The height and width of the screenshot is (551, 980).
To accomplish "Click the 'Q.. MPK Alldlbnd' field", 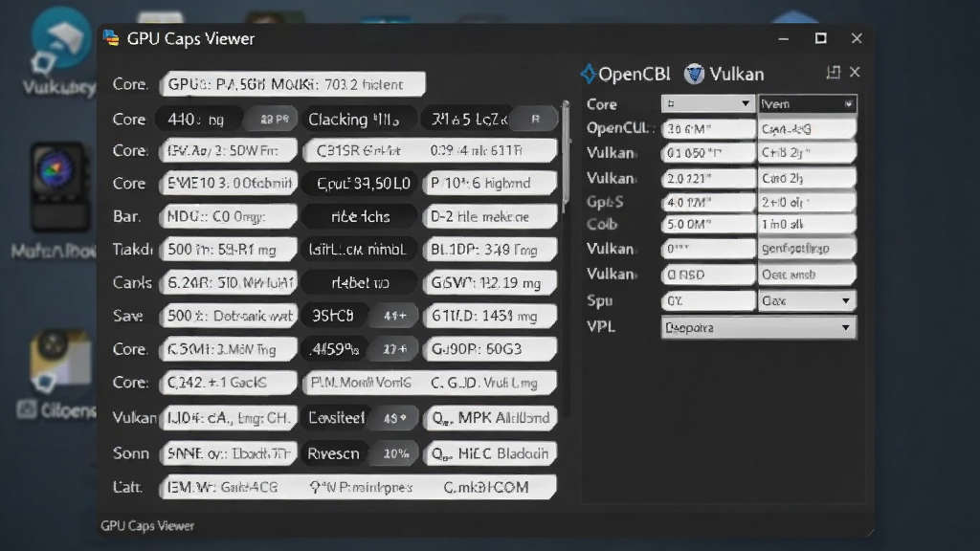I will point(490,418).
